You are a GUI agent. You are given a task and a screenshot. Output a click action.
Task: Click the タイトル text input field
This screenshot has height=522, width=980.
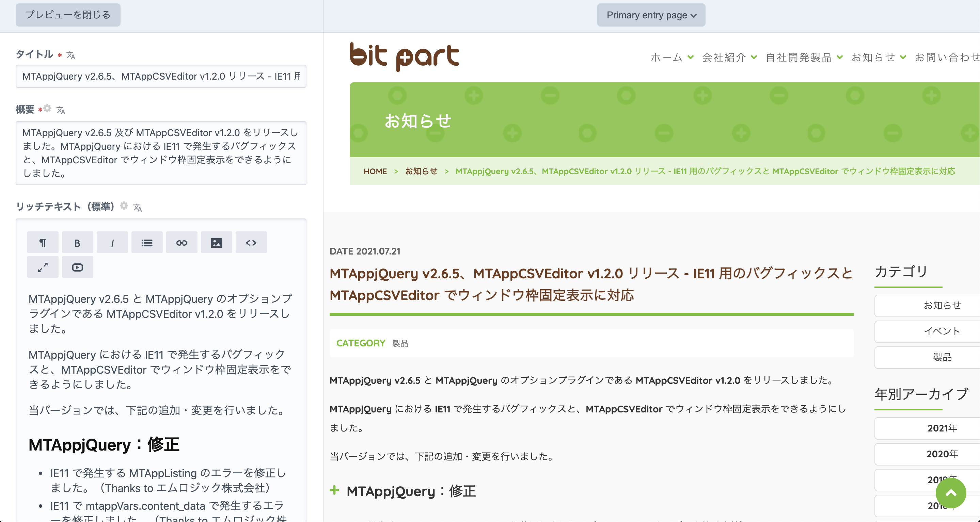coord(160,77)
